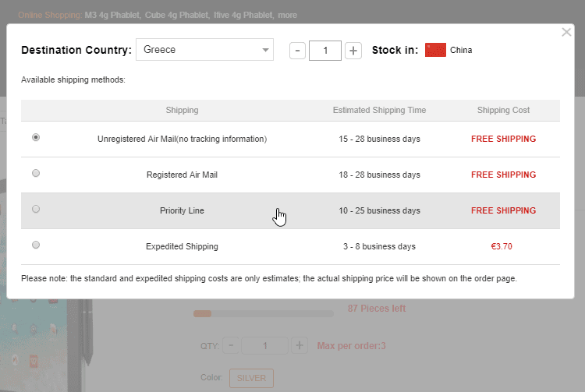Click the Estimated Shipping Time header
Viewport: 585px width, 392px height.
[x=379, y=111]
